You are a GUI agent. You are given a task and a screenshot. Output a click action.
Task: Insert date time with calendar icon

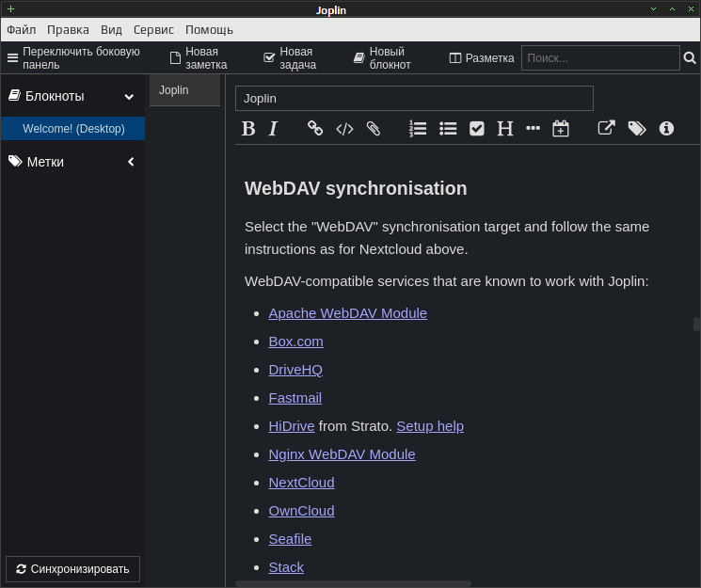(561, 129)
